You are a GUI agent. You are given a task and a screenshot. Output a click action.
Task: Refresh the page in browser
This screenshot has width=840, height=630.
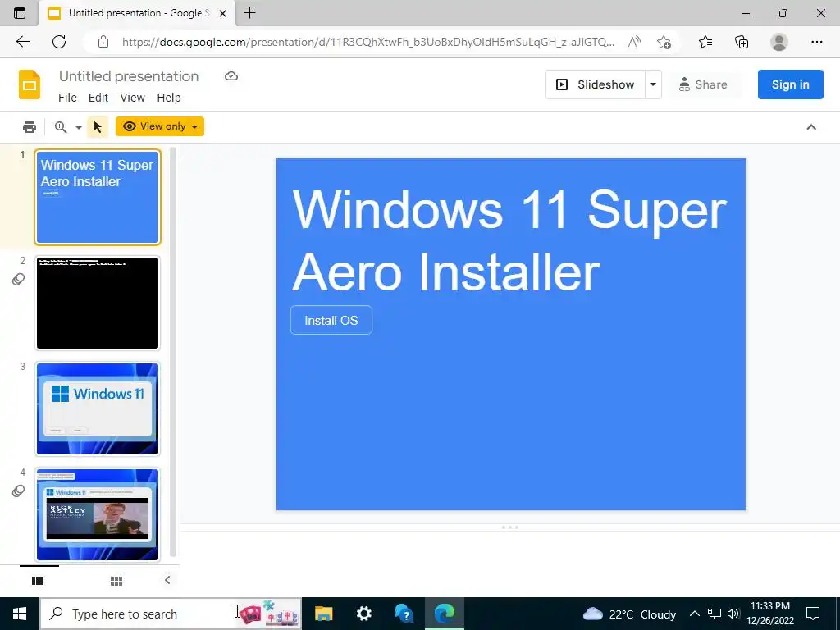[59, 42]
